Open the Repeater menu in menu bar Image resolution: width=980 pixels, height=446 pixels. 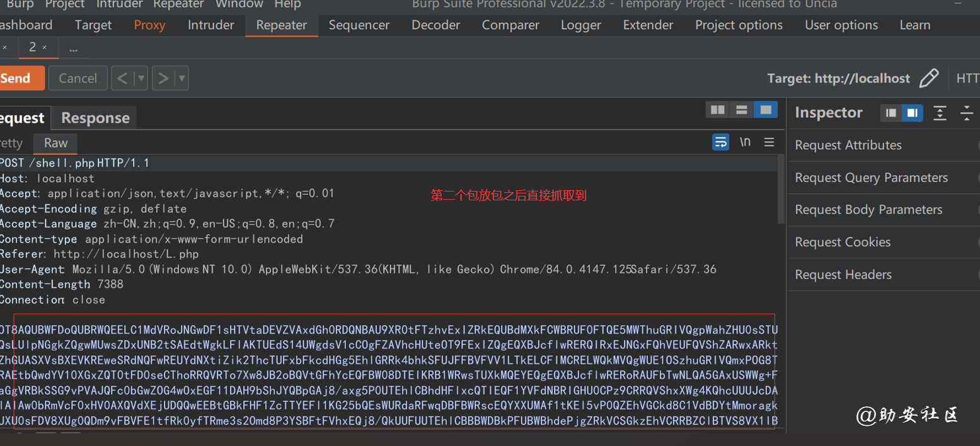click(x=178, y=4)
